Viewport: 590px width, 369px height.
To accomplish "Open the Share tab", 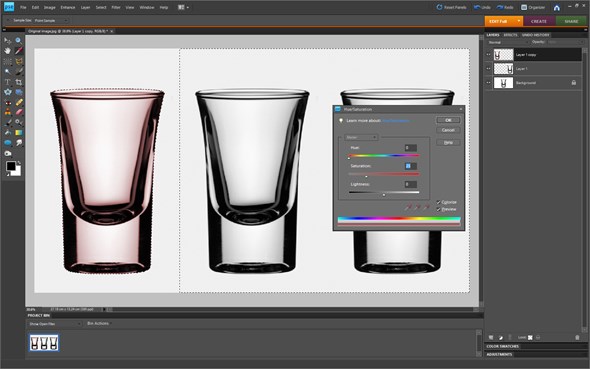I will [x=571, y=21].
